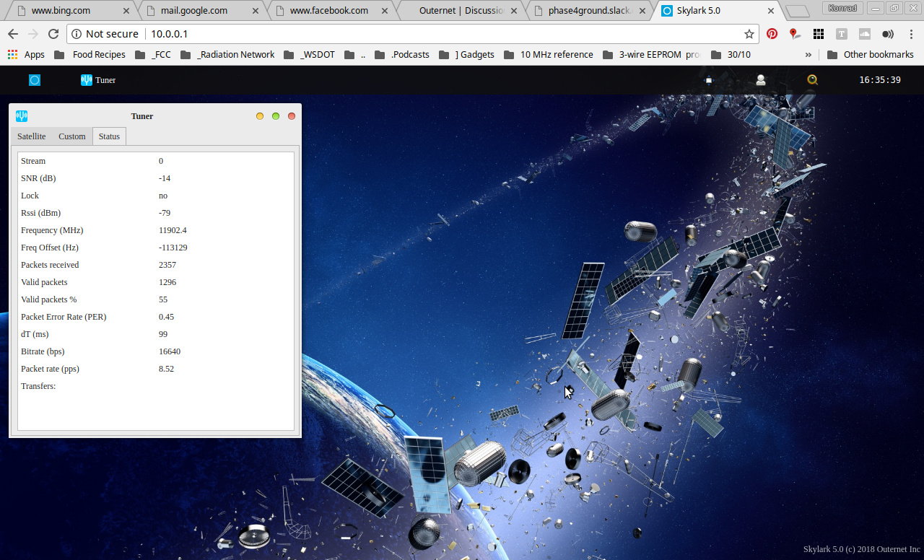
Task: Open the Chrome three-dot menu
Action: (x=911, y=34)
